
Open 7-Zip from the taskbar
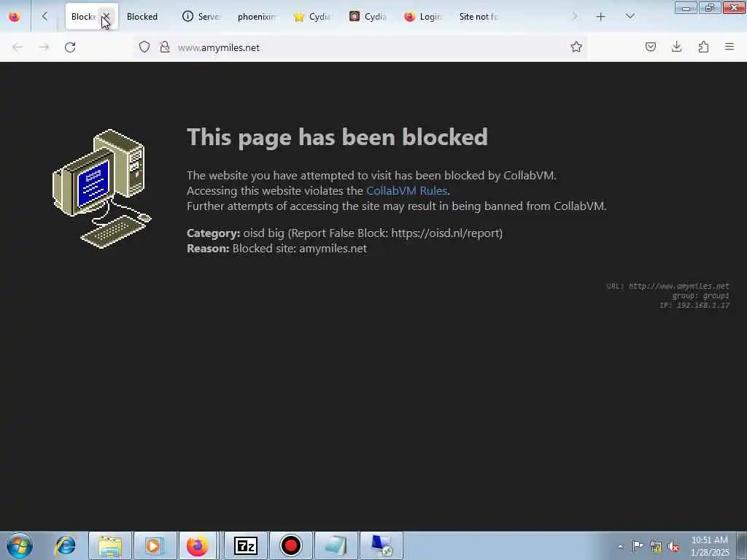tap(246, 545)
